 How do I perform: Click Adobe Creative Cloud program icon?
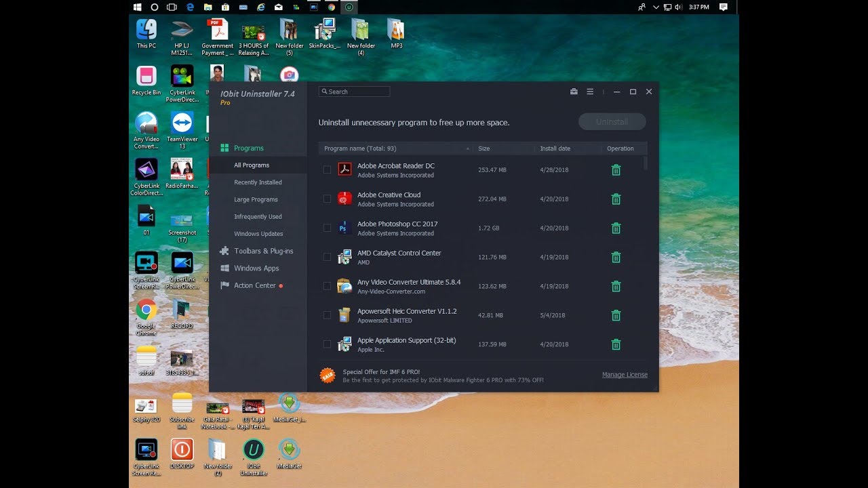(344, 199)
